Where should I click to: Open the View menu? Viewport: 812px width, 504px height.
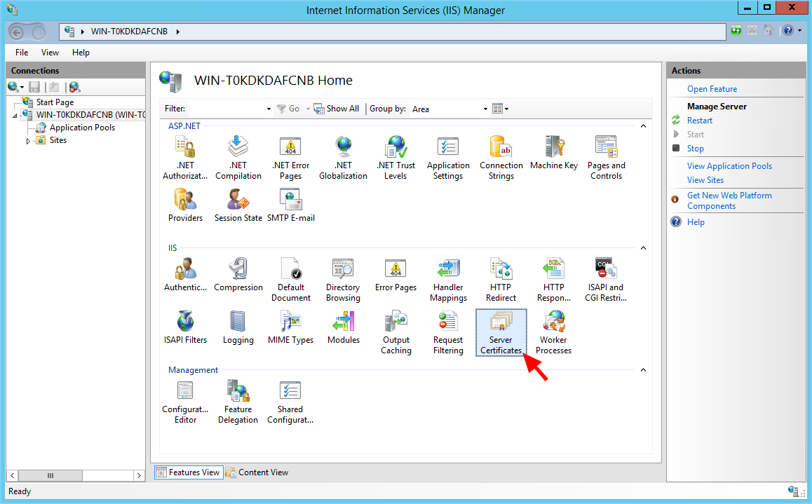point(50,53)
